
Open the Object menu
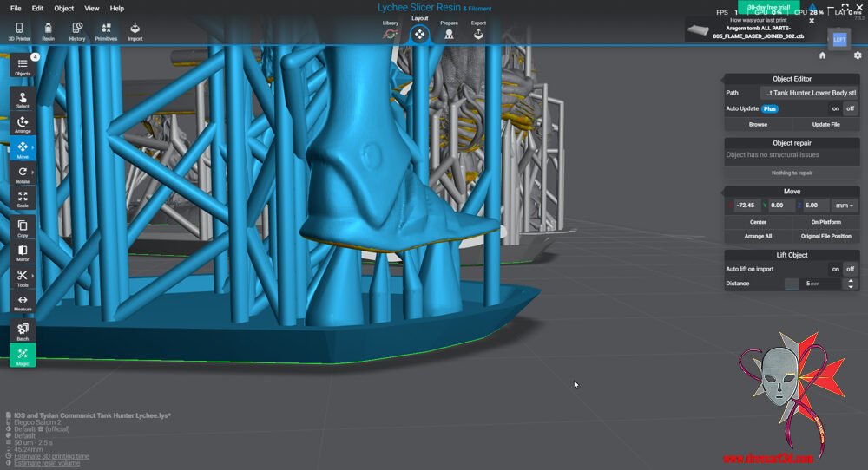point(63,9)
